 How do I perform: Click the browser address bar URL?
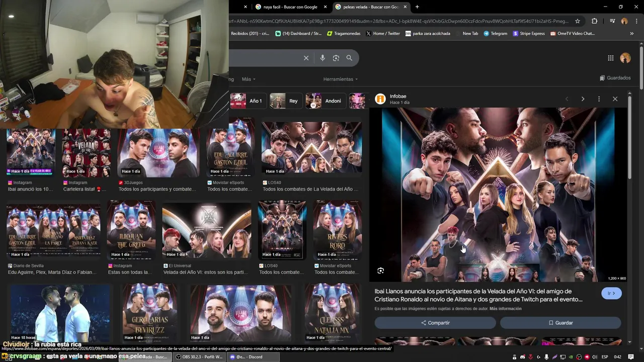398,21
